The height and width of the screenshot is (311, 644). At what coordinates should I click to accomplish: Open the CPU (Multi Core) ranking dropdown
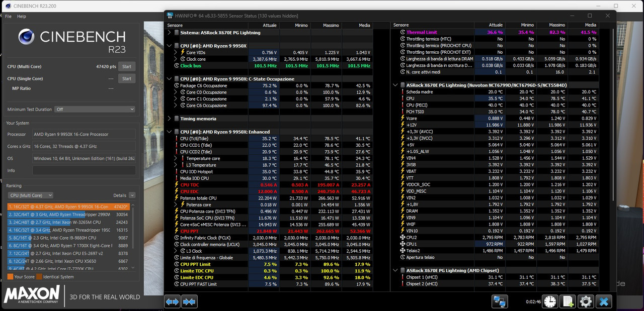point(31,195)
